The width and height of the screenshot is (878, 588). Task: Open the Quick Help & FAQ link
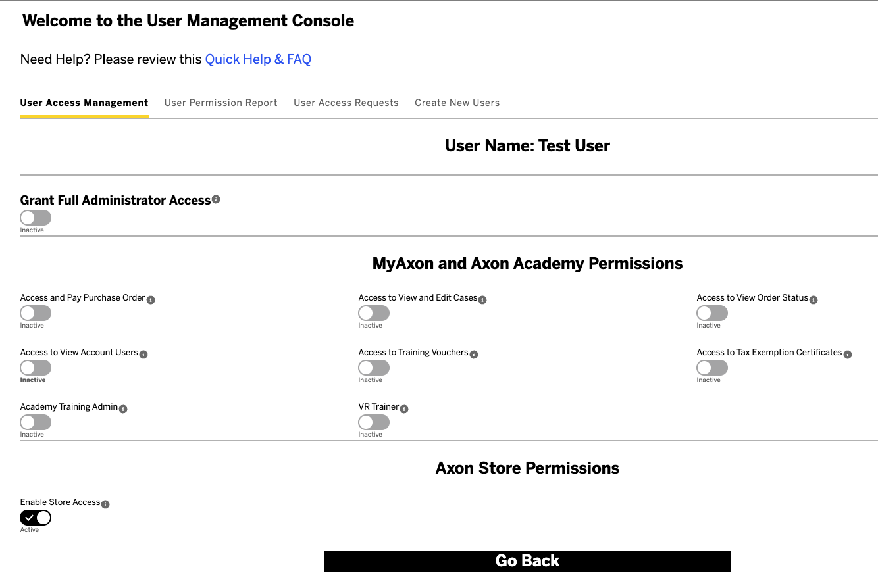(x=257, y=59)
